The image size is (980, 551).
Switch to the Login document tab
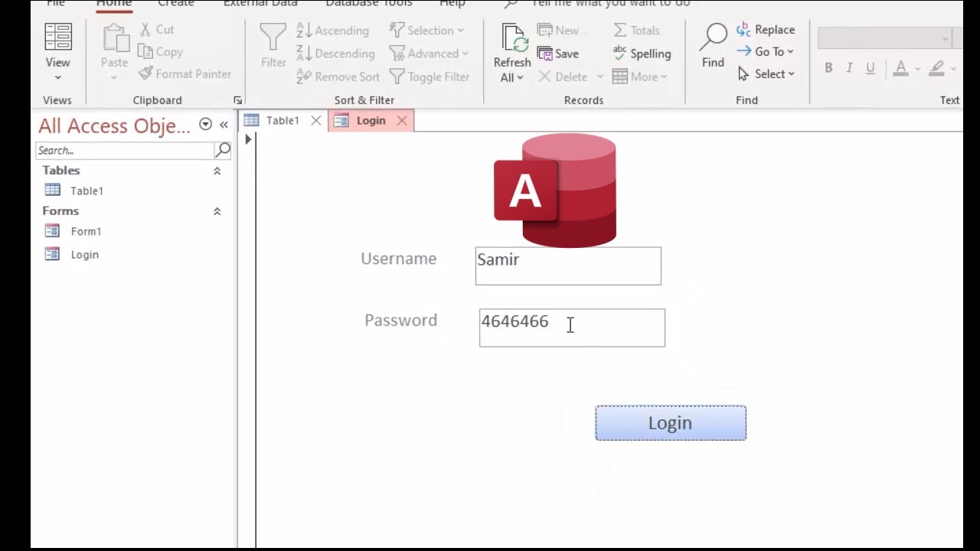[x=371, y=121]
